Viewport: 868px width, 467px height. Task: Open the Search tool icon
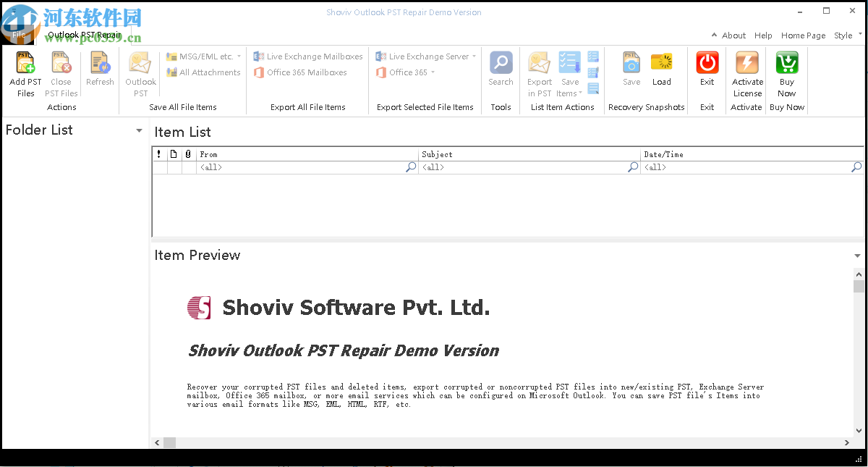coord(501,64)
